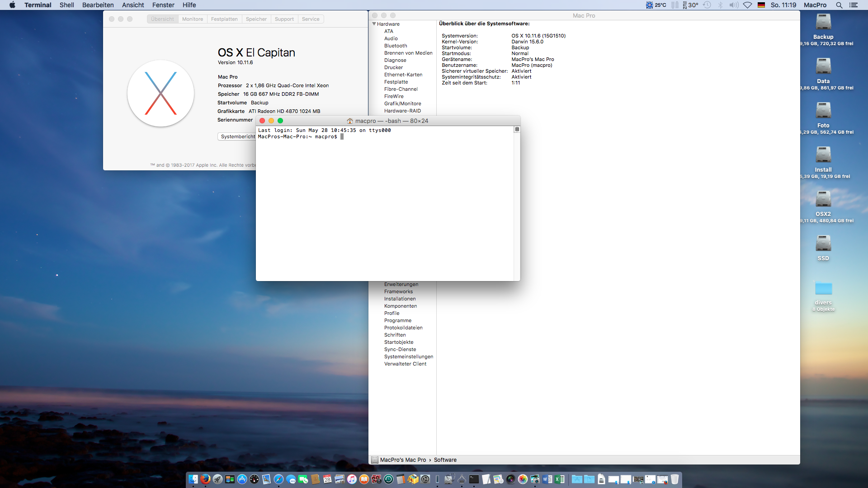Screen dimensions: 868x488
Task: Open Mission Control from the Dock
Action: click(230, 479)
